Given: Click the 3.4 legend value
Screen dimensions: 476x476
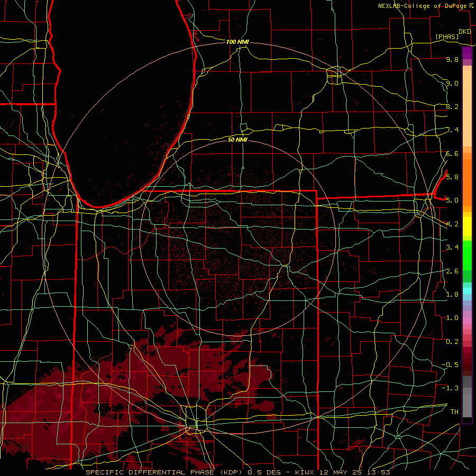Looking at the screenshot, I should pyautogui.click(x=452, y=247).
